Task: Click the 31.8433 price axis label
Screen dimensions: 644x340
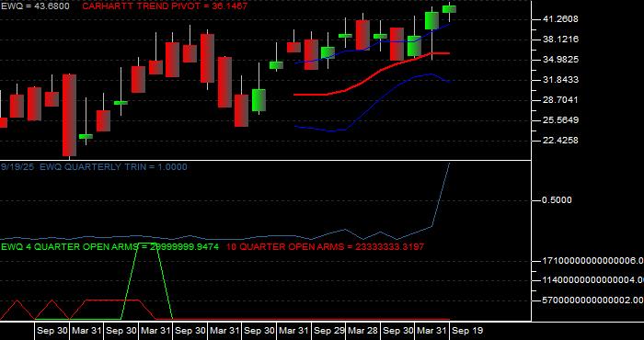Action: (550, 80)
